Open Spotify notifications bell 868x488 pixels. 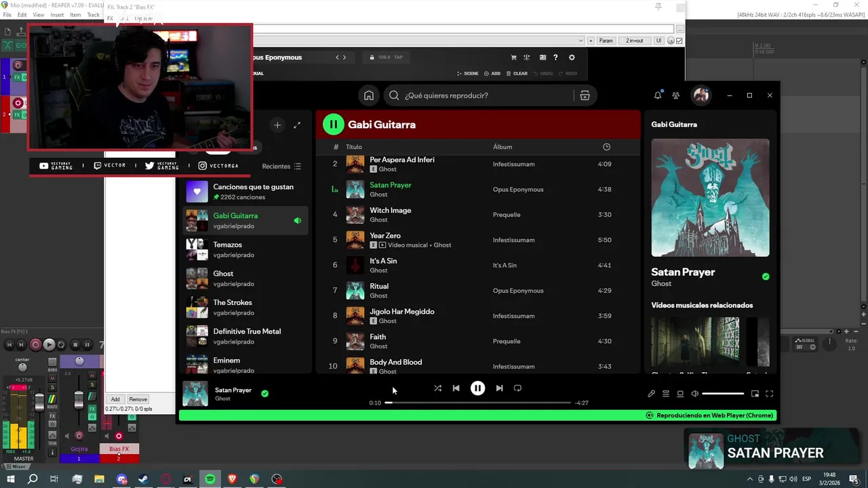[x=658, y=96]
